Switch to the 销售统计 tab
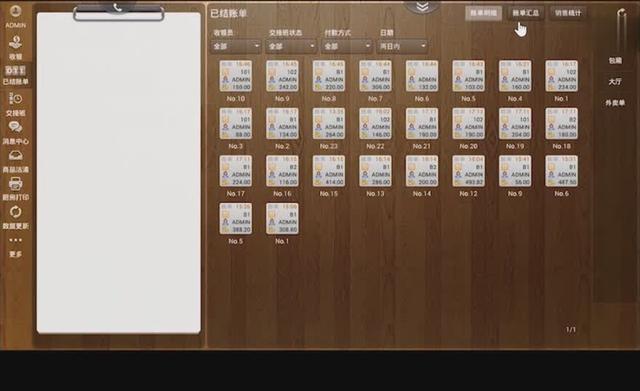Image resolution: width=640 pixels, height=391 pixels. click(x=568, y=13)
